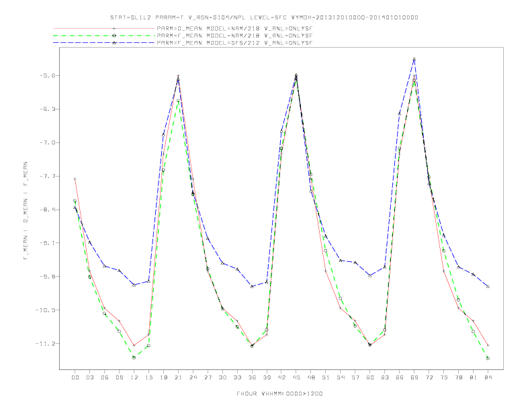Click x-axis tick label 33
The width and height of the screenshot is (532, 411).
[x=237, y=377]
